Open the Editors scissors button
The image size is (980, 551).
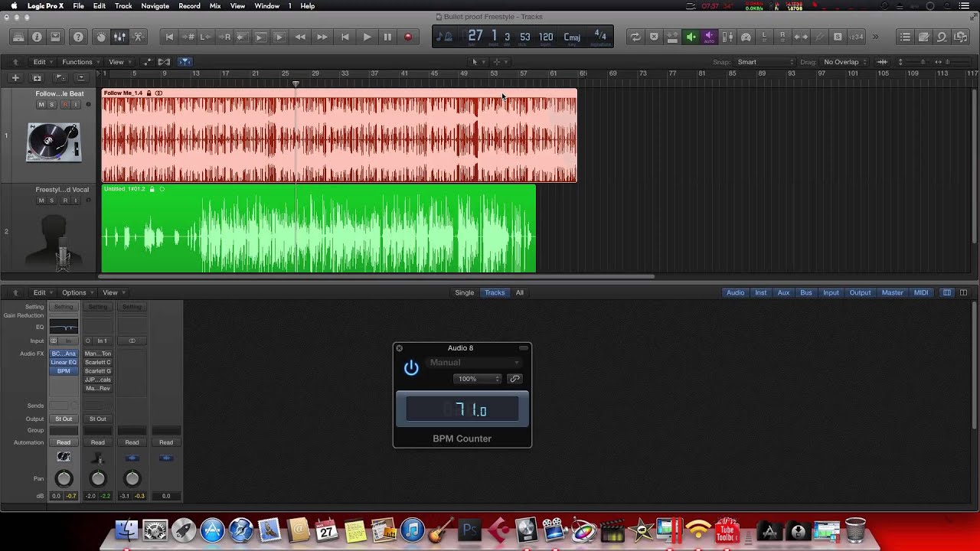138,37
